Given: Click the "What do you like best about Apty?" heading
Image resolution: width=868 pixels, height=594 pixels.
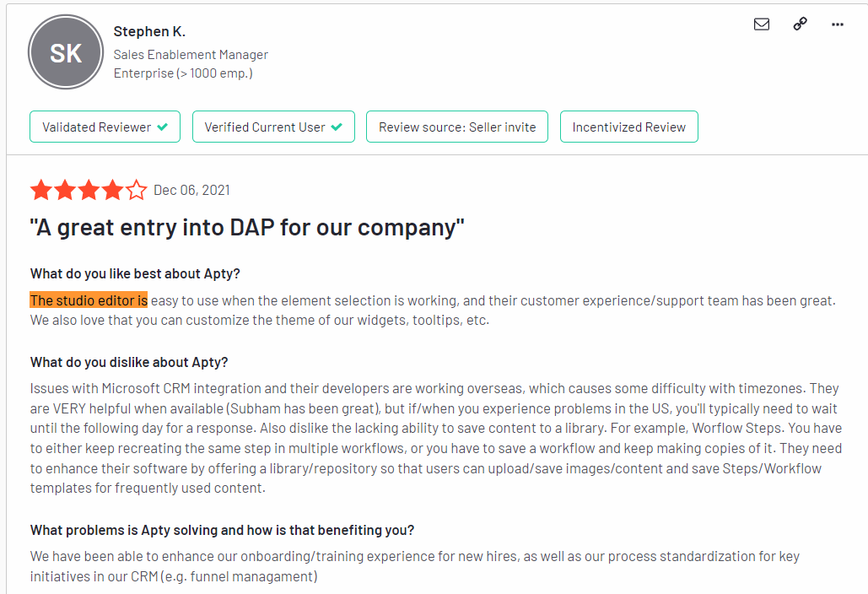Looking at the screenshot, I should 135,273.
